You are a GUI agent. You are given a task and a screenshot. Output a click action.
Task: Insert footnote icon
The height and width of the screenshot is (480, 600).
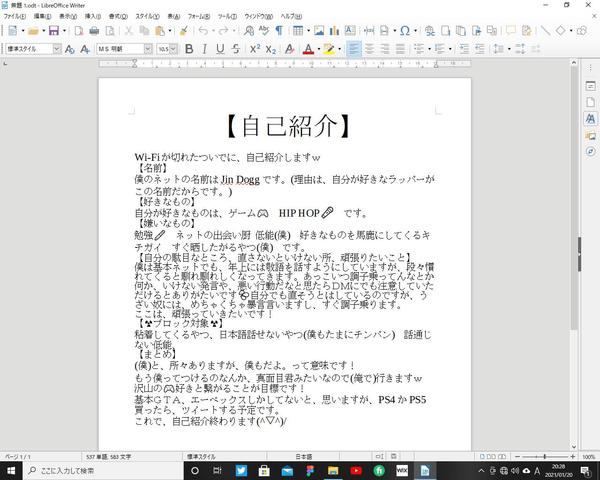point(445,31)
